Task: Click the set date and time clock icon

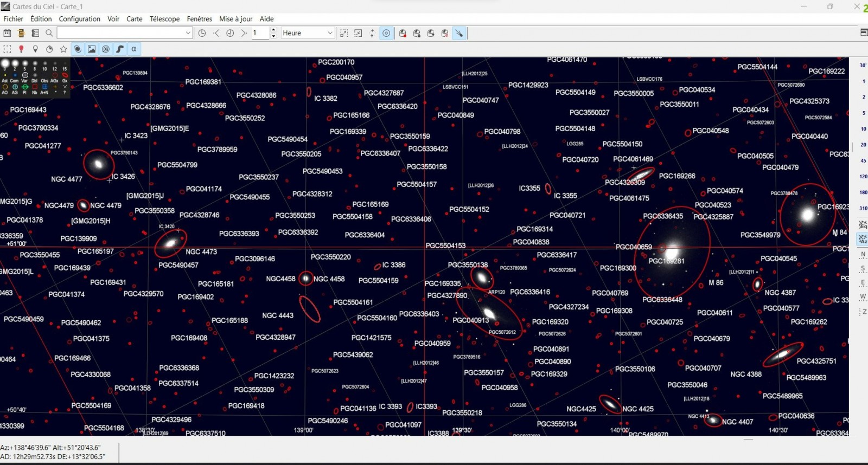Action: pos(230,33)
